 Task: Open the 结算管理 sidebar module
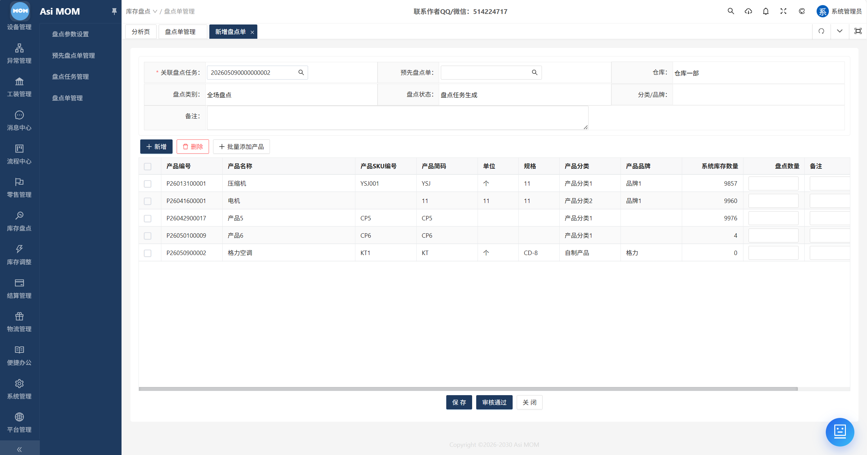point(19,289)
